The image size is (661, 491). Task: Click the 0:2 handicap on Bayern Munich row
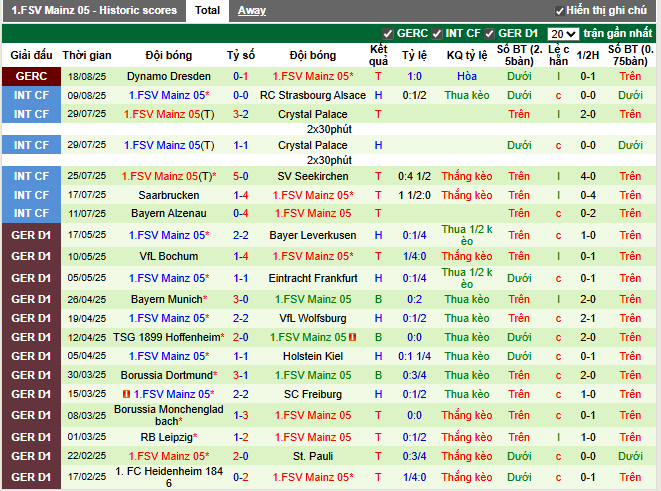point(414,299)
